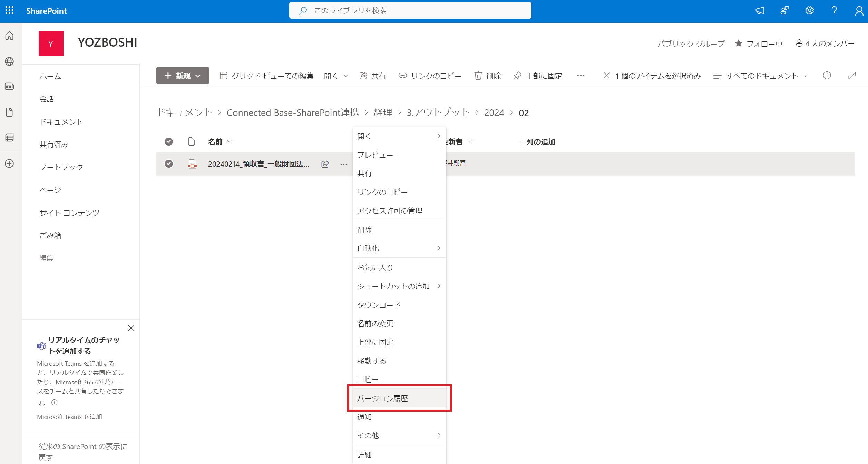868x464 pixels.
Task: Choose アクセス許可の管理 from the context menu
Action: (x=399, y=211)
